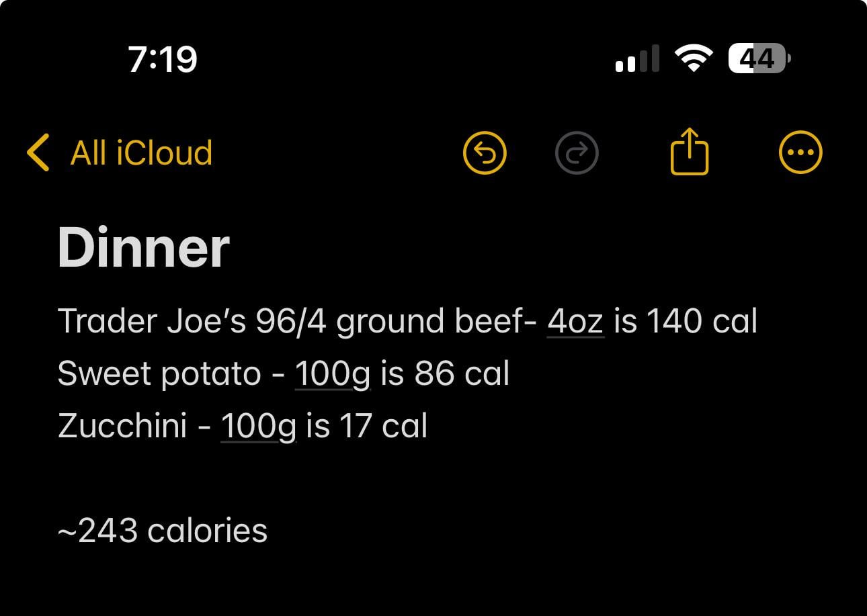Viewport: 867px width, 616px height.
Task: Tap the back chevron arrow
Action: [x=38, y=152]
